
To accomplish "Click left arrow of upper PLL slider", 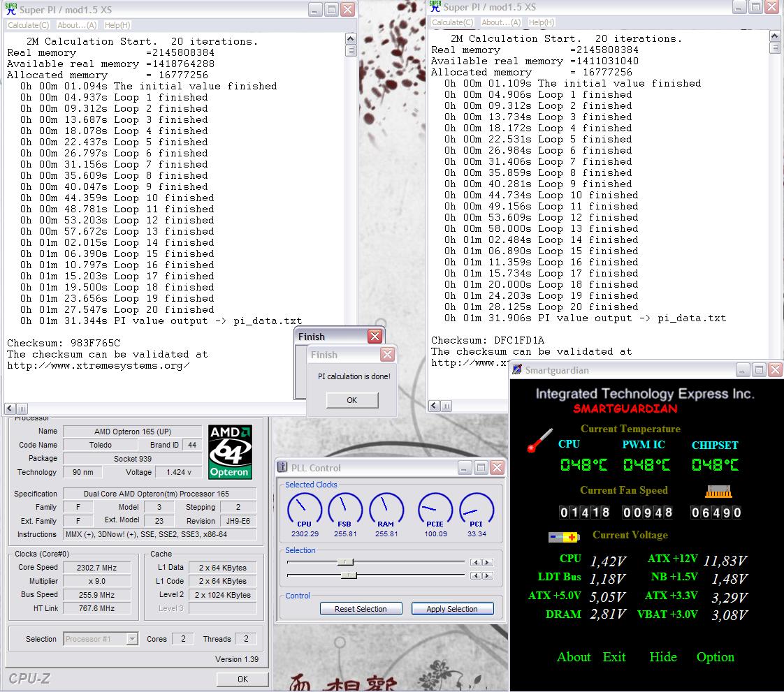I will click(x=475, y=563).
